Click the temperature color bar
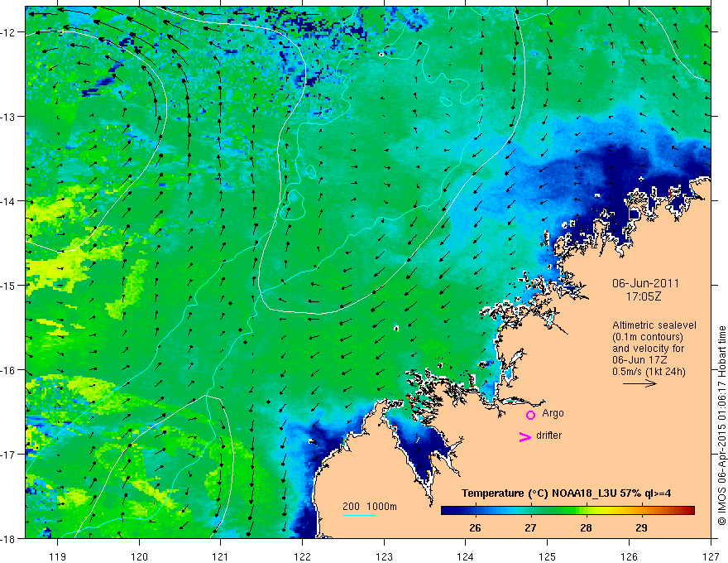The image size is (728, 563). [568, 511]
